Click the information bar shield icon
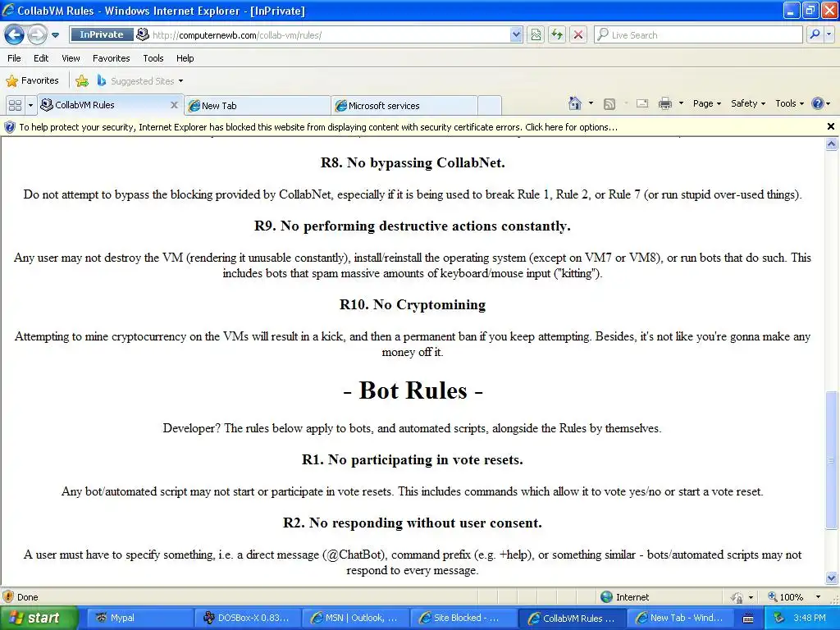 tap(10, 127)
